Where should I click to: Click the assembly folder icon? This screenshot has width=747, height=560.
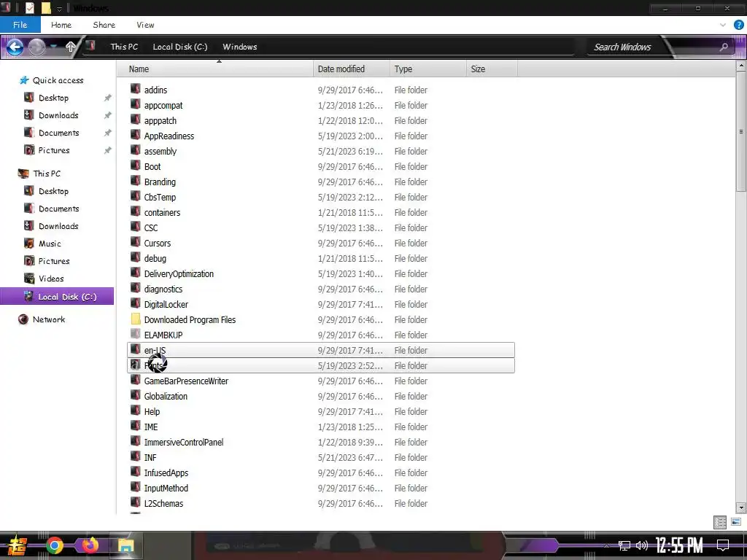[x=135, y=150]
